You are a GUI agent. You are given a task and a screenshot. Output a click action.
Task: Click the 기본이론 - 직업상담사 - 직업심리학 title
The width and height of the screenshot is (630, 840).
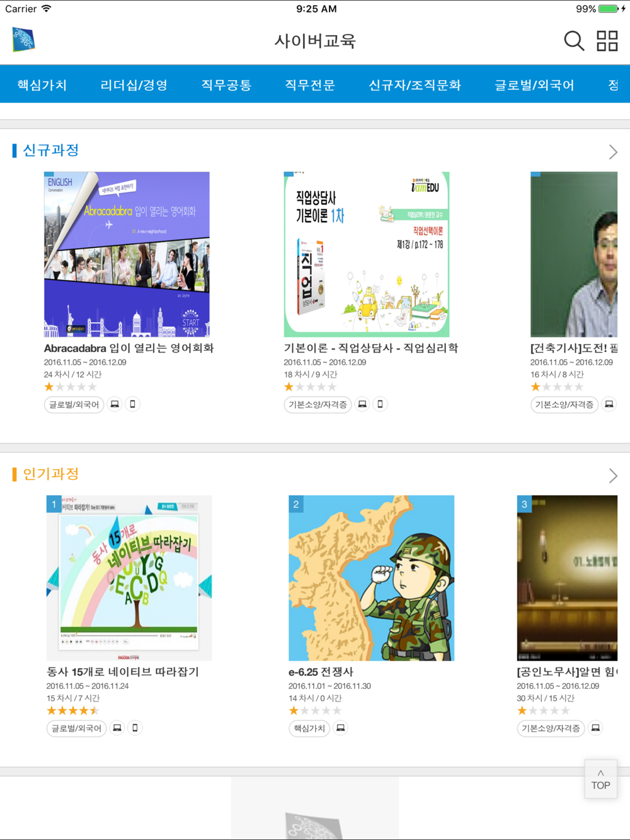point(371,348)
